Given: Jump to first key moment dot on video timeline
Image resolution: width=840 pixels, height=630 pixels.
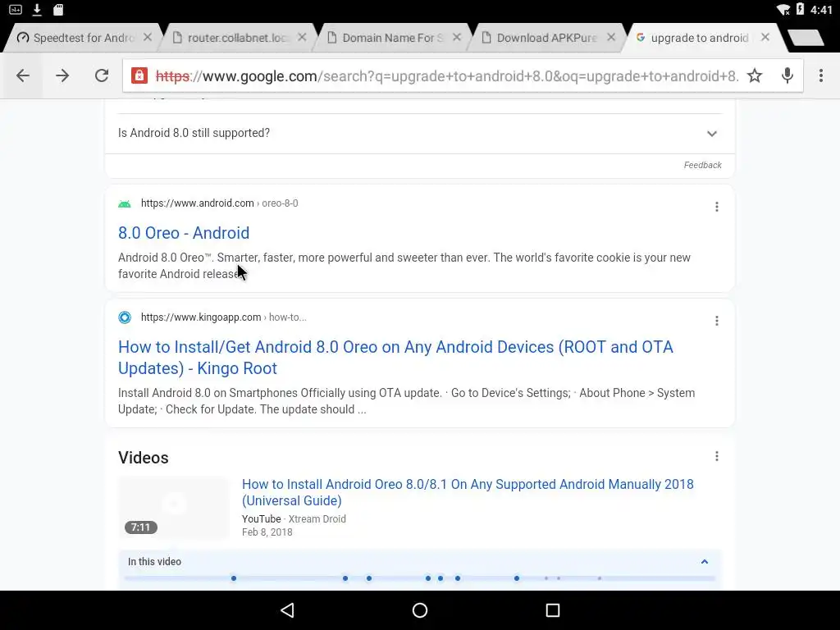Looking at the screenshot, I should coord(234,578).
